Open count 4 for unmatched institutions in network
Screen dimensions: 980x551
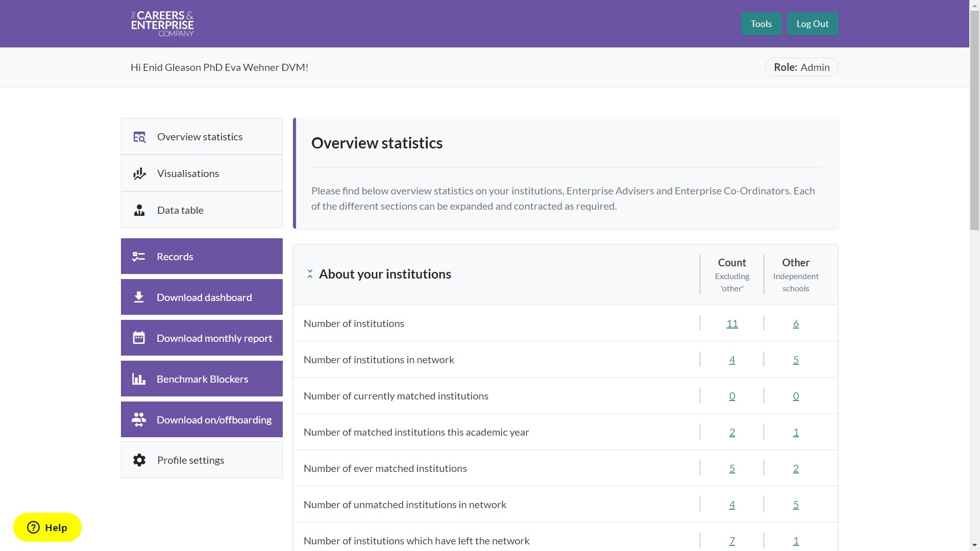click(x=732, y=505)
